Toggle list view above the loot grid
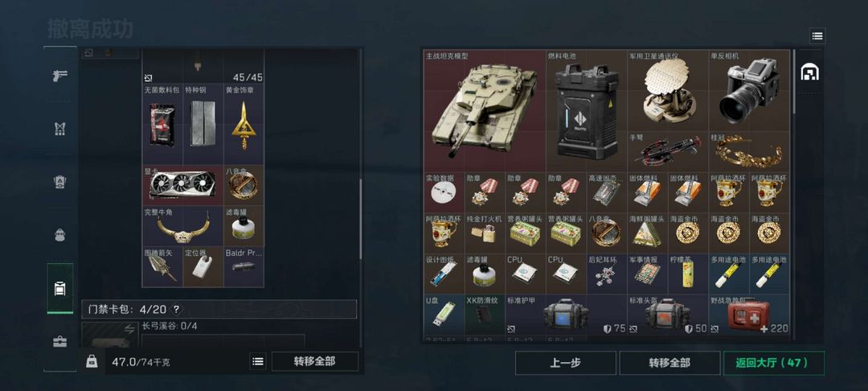The width and height of the screenshot is (868, 391). [817, 36]
